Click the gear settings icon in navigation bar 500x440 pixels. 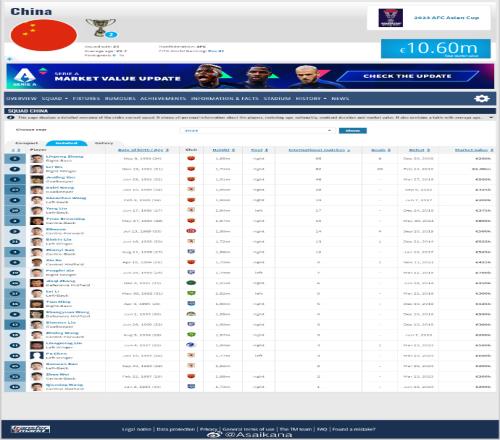tap(482, 98)
